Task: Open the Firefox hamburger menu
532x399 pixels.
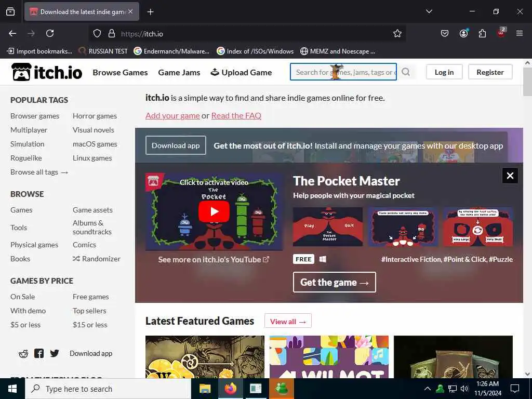Action: [x=520, y=33]
